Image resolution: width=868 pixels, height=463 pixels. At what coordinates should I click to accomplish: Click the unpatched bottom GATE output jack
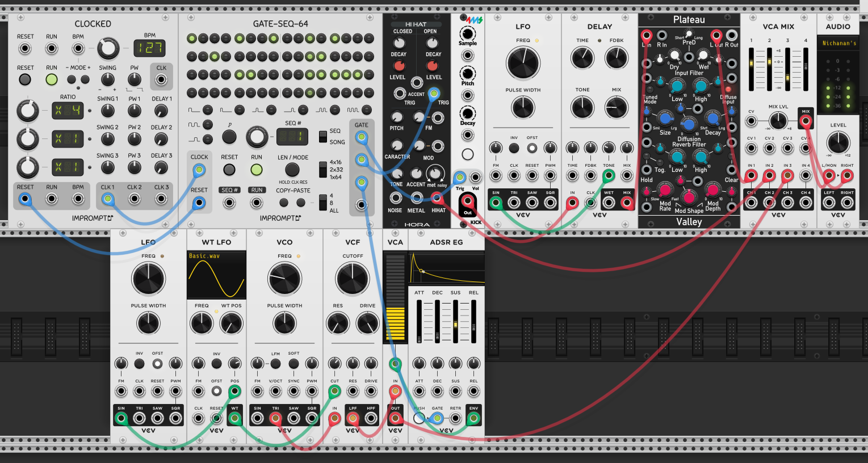(x=361, y=205)
